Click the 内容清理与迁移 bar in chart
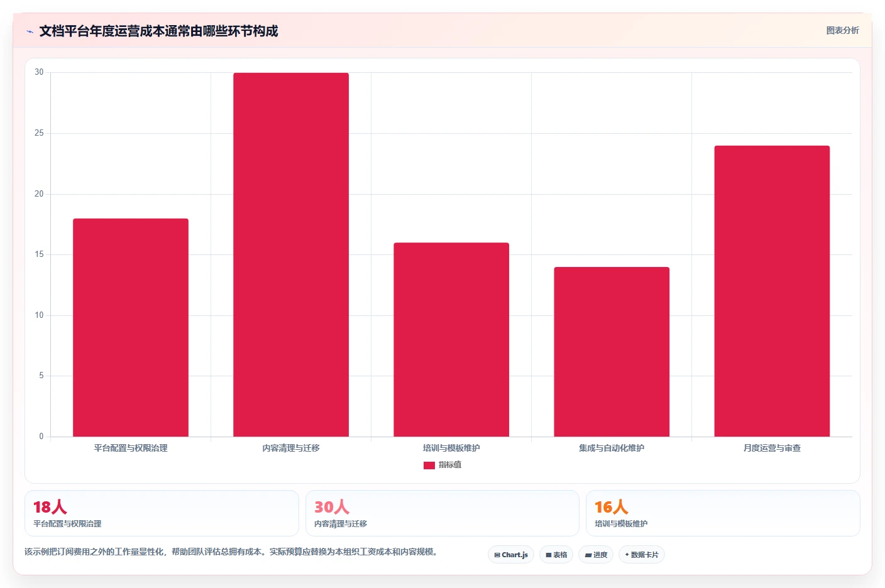 [291, 254]
